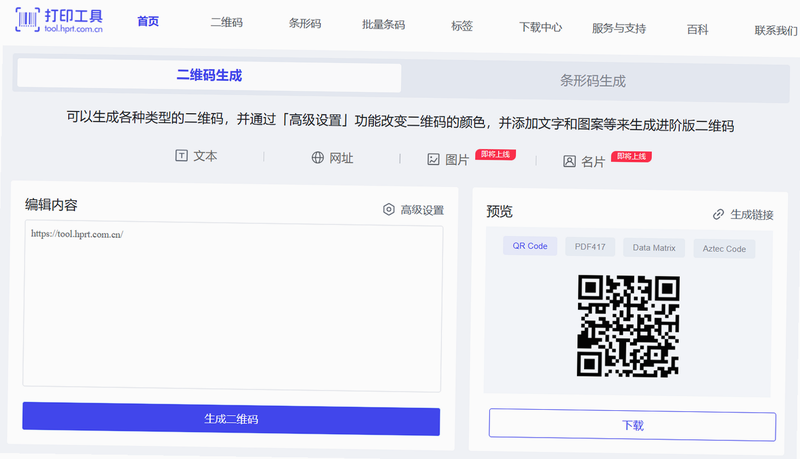800x459 pixels.
Task: Click the 预览 heading
Action: (499, 211)
